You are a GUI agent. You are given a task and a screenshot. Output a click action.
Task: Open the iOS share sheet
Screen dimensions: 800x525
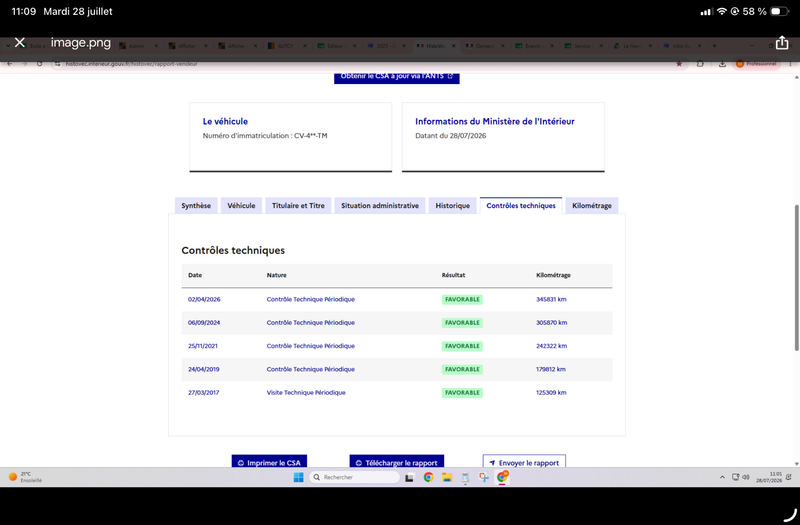click(x=782, y=43)
